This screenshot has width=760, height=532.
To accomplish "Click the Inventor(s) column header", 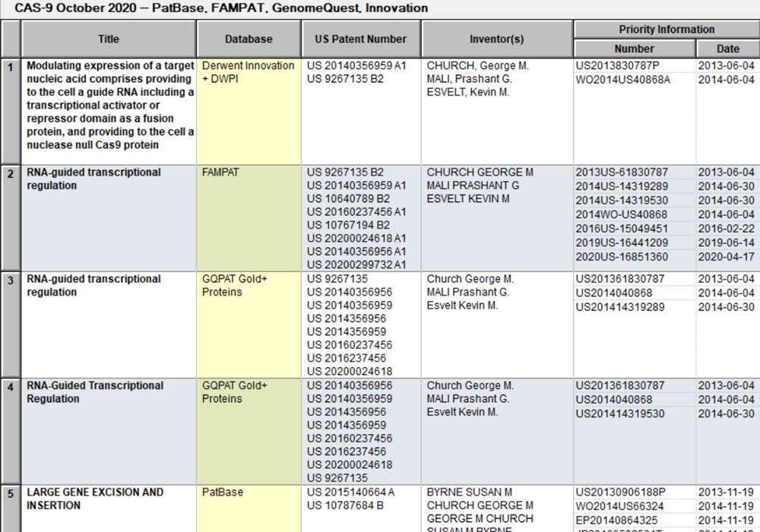I will (x=496, y=39).
